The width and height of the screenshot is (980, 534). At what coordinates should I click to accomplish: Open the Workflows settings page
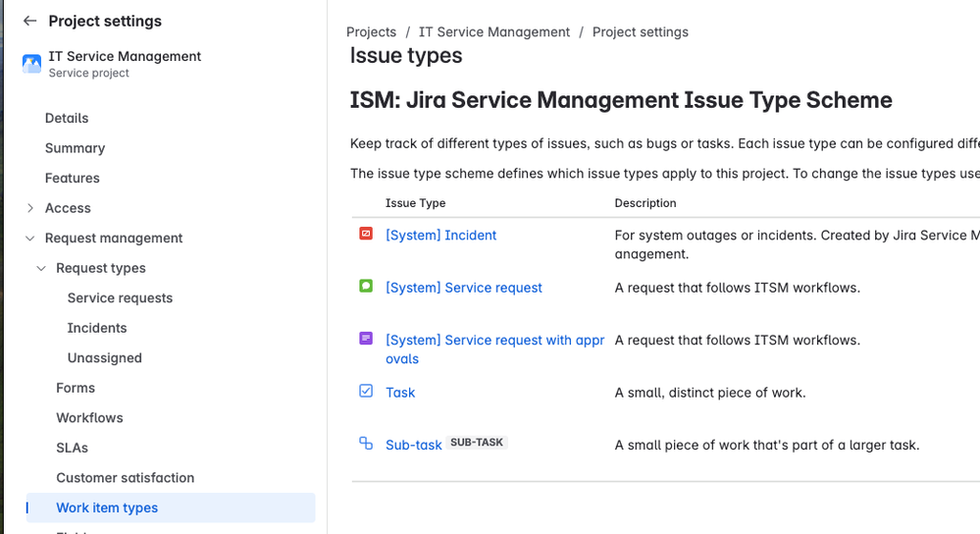(89, 418)
